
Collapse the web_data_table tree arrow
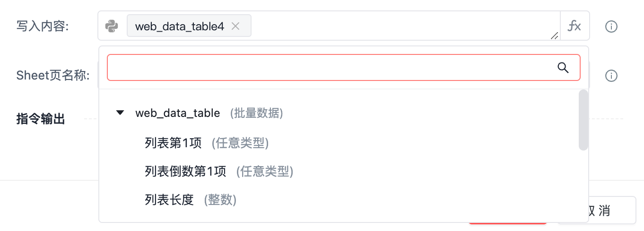click(x=120, y=113)
